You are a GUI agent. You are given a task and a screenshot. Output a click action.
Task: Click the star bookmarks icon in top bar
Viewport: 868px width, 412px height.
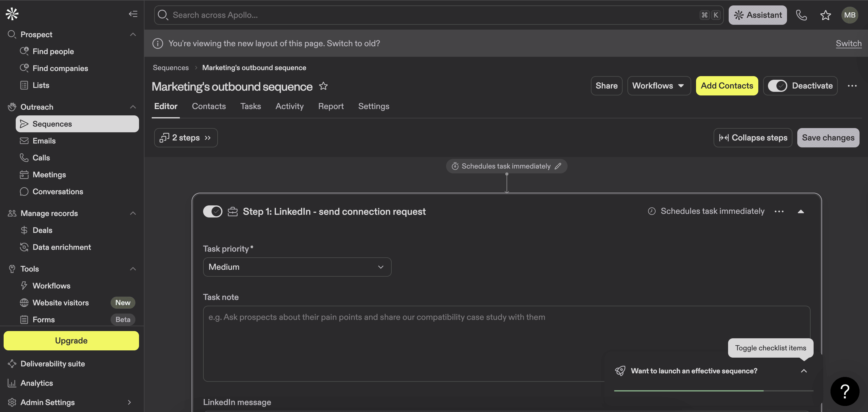click(825, 15)
